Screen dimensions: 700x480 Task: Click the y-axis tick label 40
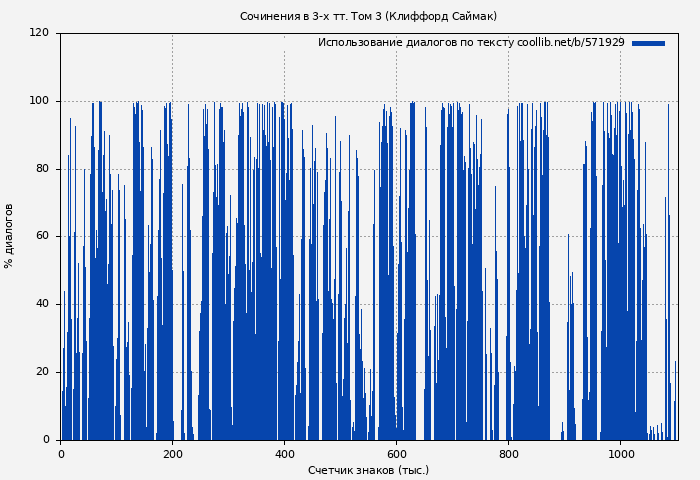42,304
